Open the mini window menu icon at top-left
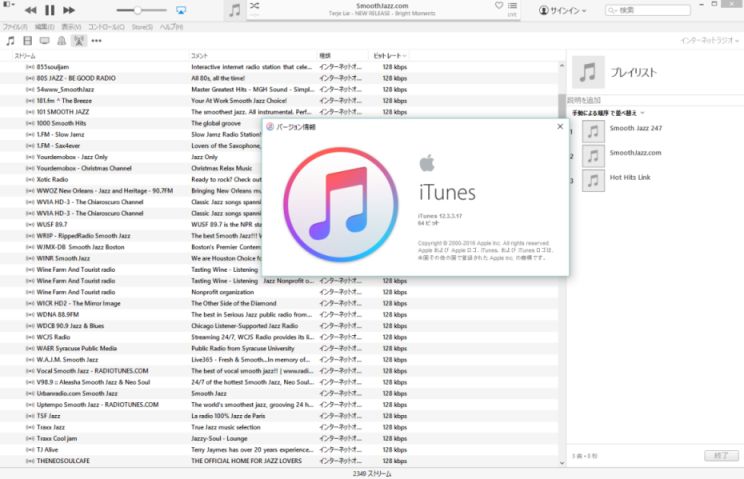Viewport: 744px width, 479px height. 9,4
